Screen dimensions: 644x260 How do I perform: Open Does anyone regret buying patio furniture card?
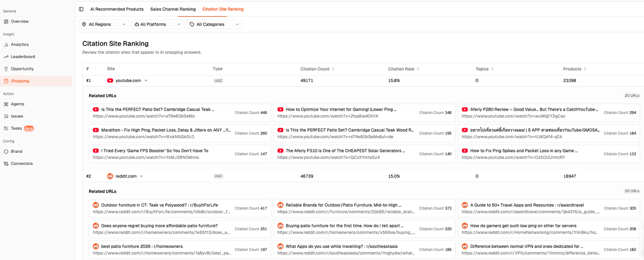coord(180,229)
